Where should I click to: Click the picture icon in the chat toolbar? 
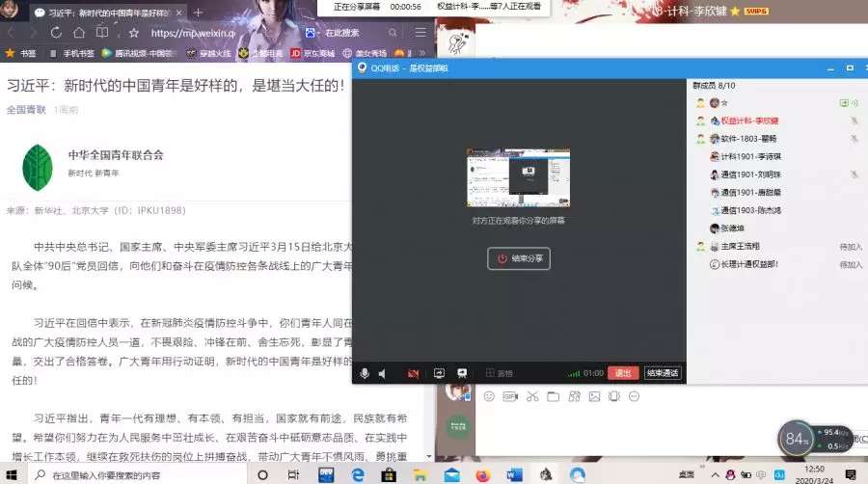[595, 396]
